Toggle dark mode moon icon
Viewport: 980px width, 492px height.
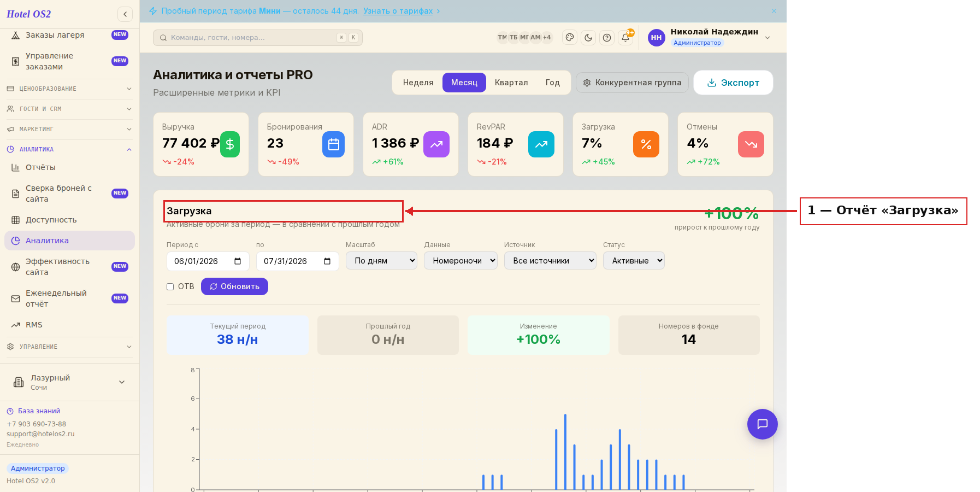click(x=588, y=37)
